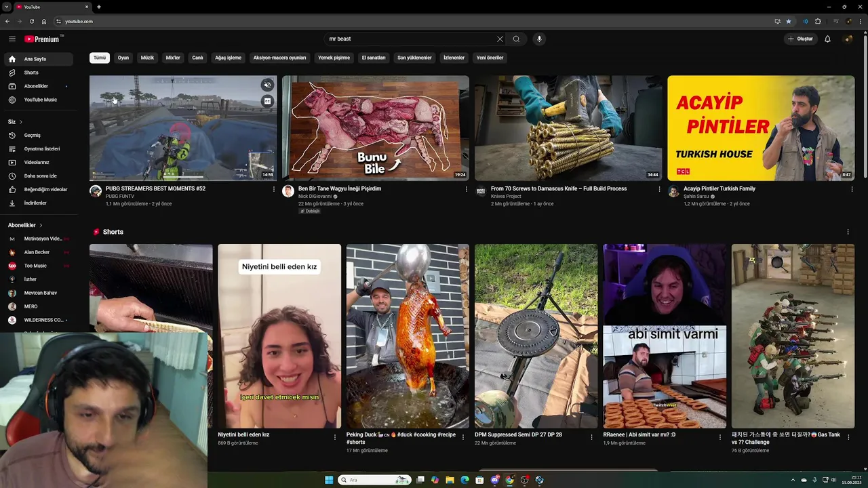Open the Wagyu İneği Pişirdim video thumbnail
This screenshot has width=868, height=488.
(x=376, y=128)
